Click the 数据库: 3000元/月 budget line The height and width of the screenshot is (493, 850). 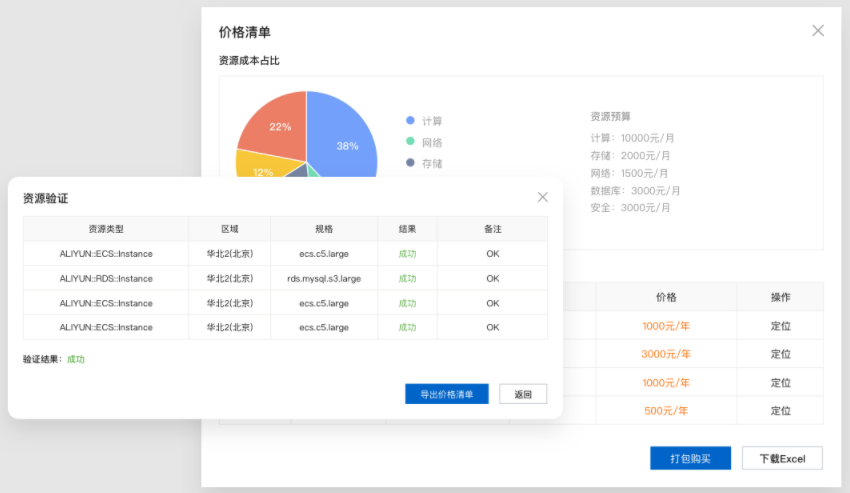pyautogui.click(x=635, y=190)
